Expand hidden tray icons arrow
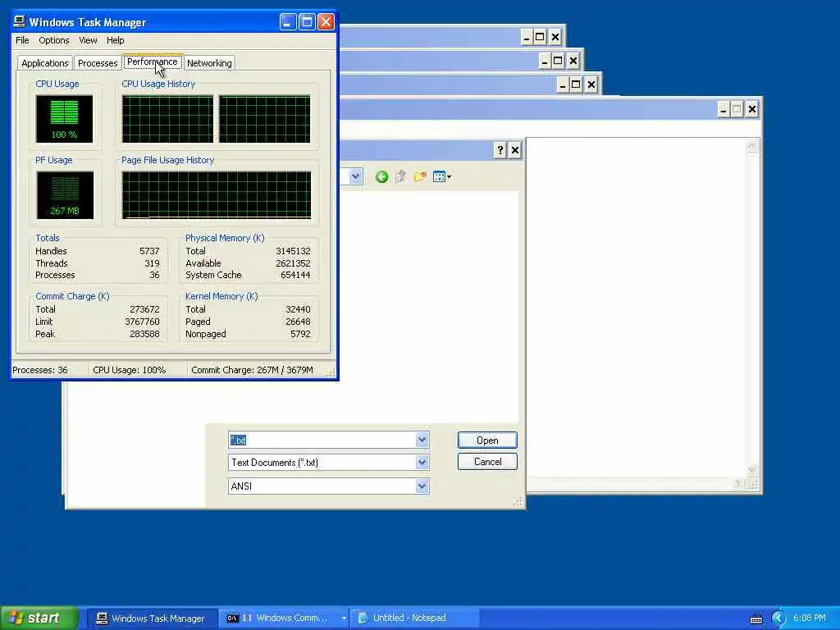This screenshot has width=840, height=630. (x=779, y=619)
